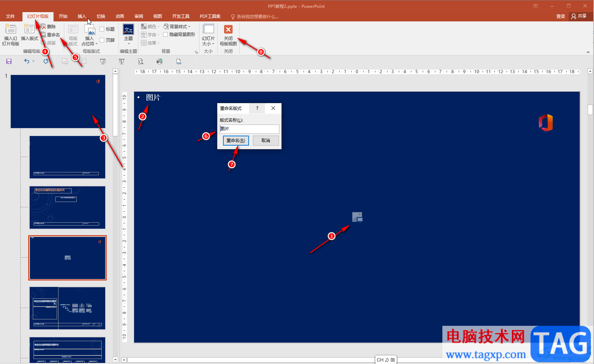Toggle the Title (标题) checkbox
The width and height of the screenshot is (594, 364).
pyautogui.click(x=102, y=29)
